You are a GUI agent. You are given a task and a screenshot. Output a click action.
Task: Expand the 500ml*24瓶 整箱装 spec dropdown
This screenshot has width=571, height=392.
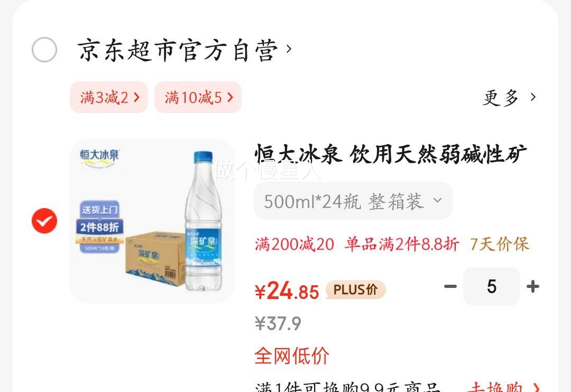click(x=353, y=201)
